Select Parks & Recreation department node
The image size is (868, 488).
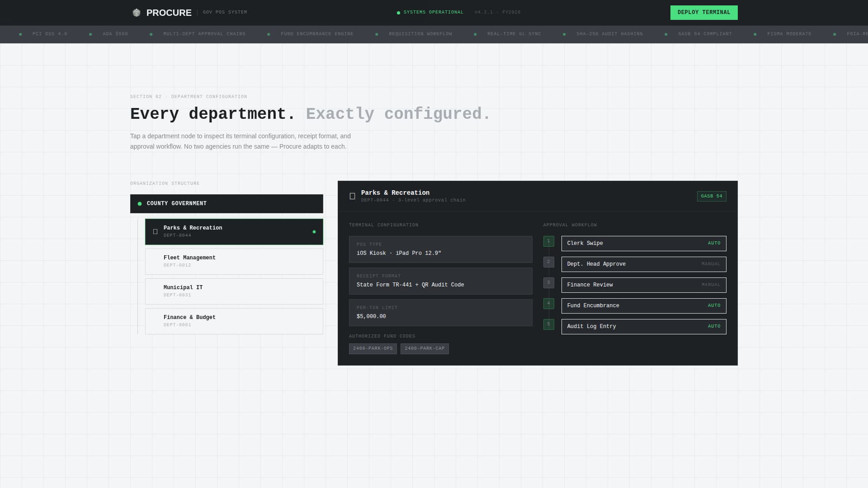pos(234,232)
